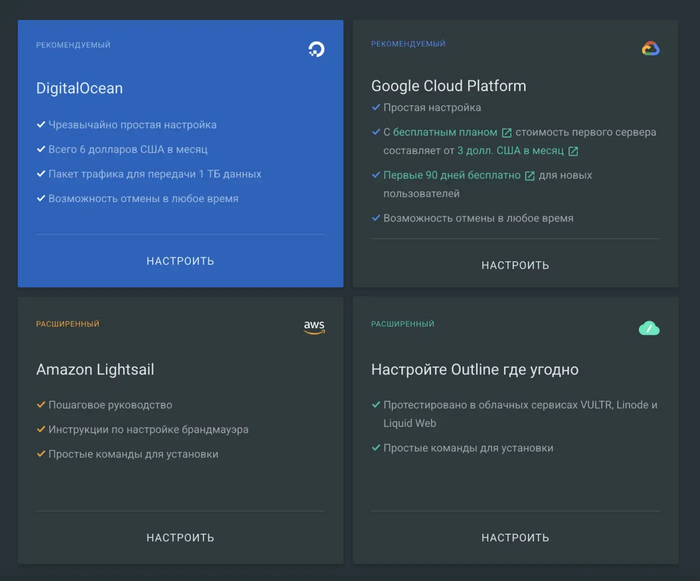Click the Google Cloud logo icon
The width and height of the screenshot is (700, 581).
[650, 48]
